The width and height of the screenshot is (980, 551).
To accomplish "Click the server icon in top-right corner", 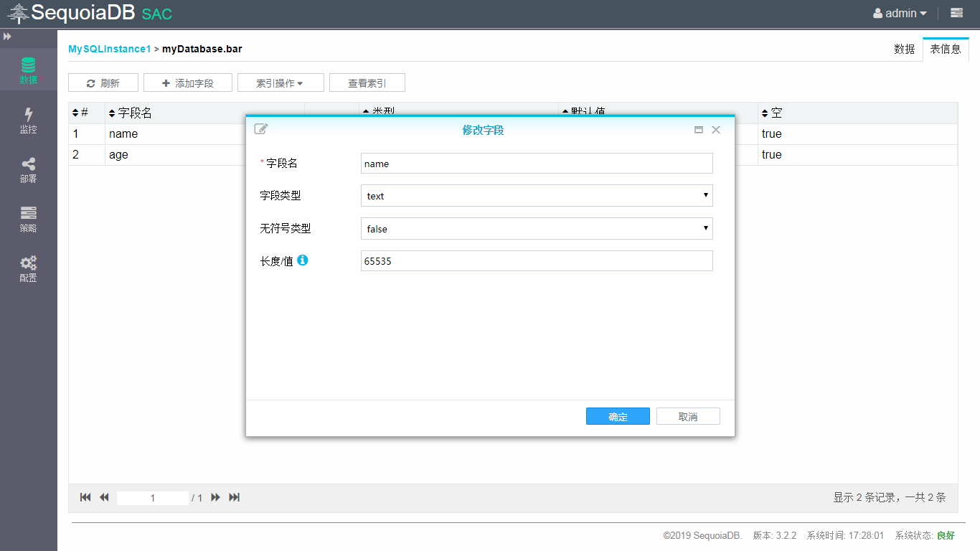I will point(956,13).
